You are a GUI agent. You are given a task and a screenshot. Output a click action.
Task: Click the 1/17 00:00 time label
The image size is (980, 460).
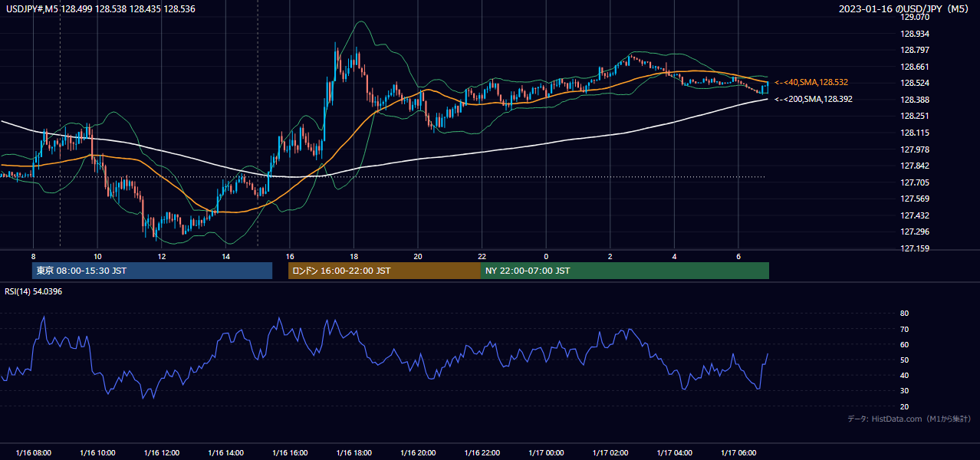coord(546,453)
